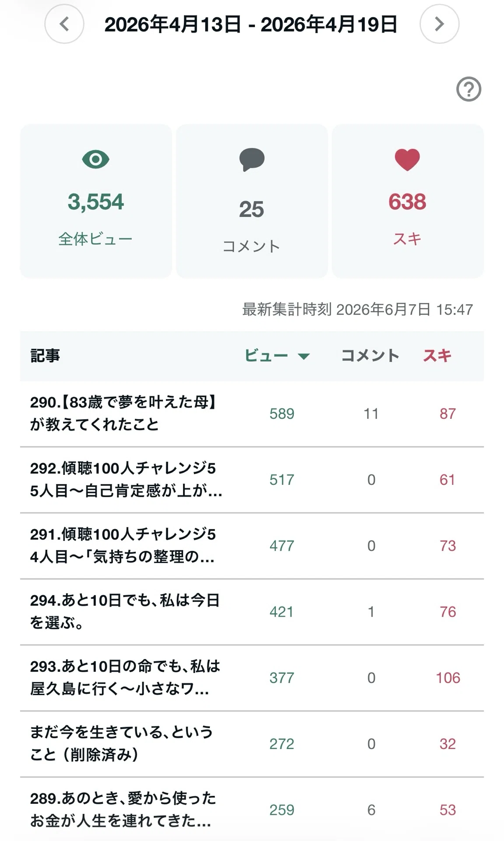This screenshot has height=841, width=504.
Task: Go to next week with right arrow
Action: click(439, 24)
